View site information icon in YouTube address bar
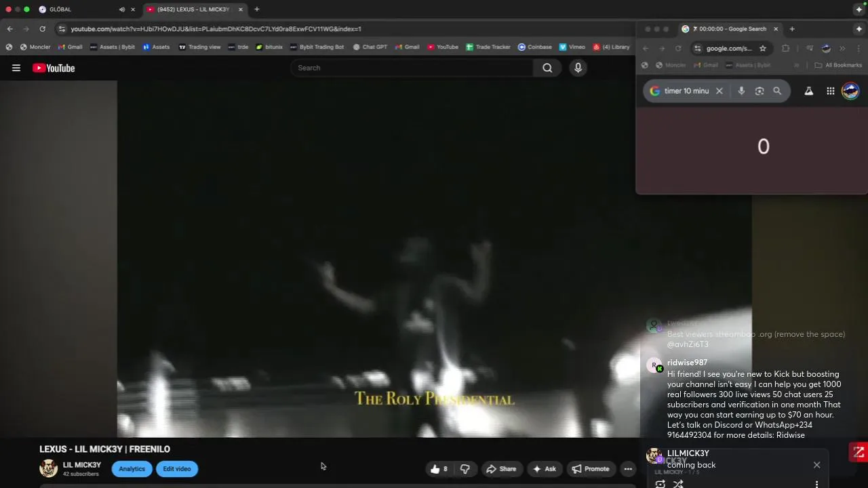 62,29
